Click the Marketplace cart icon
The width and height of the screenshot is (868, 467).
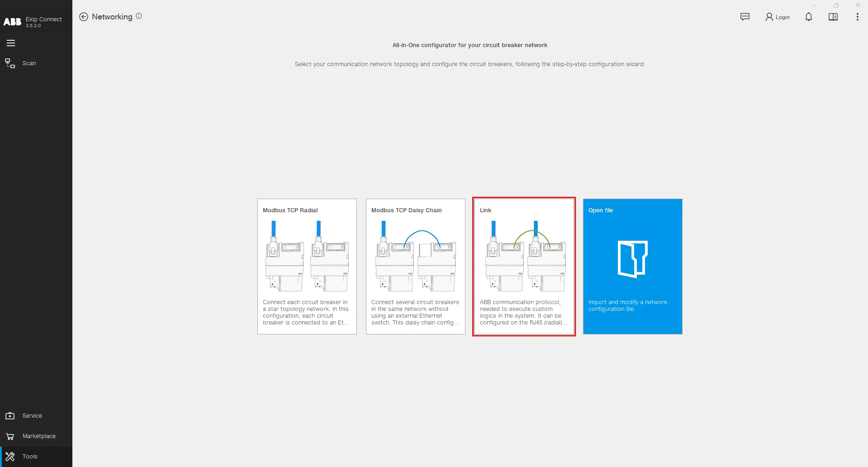click(10, 436)
